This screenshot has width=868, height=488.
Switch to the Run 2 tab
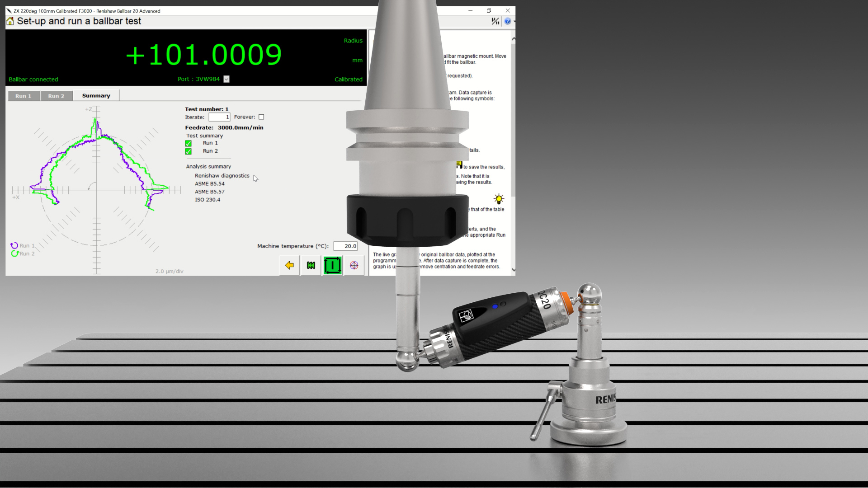(56, 96)
